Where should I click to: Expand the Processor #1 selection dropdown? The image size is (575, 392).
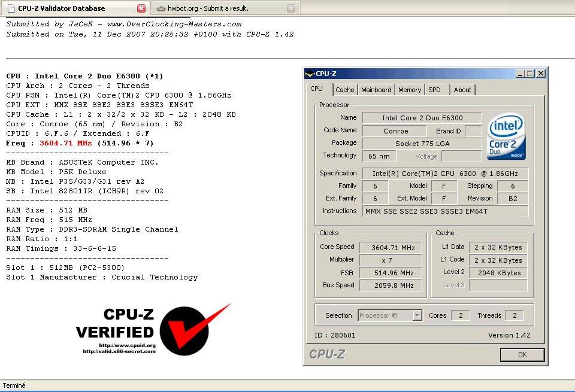(417, 315)
